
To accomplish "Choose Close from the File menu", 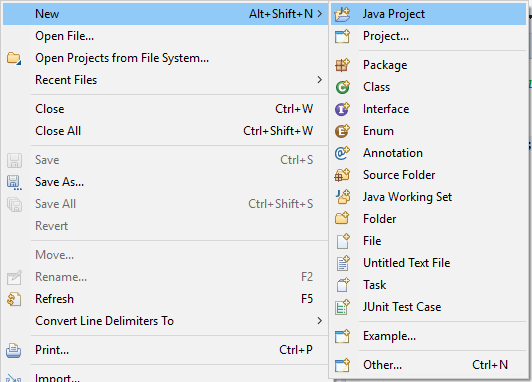I will pyautogui.click(x=165, y=109).
